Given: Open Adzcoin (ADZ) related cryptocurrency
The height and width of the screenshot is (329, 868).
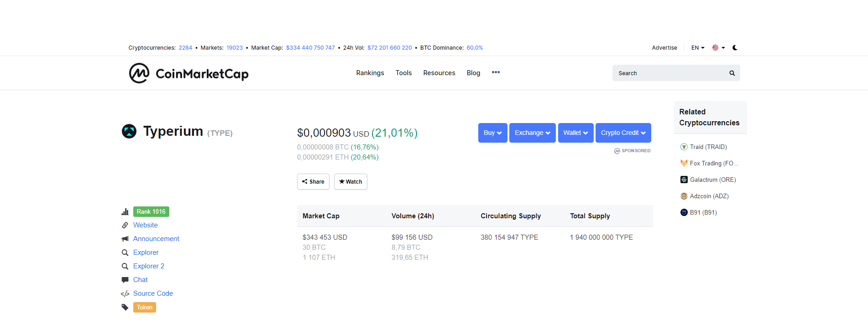Looking at the screenshot, I should tap(709, 196).
